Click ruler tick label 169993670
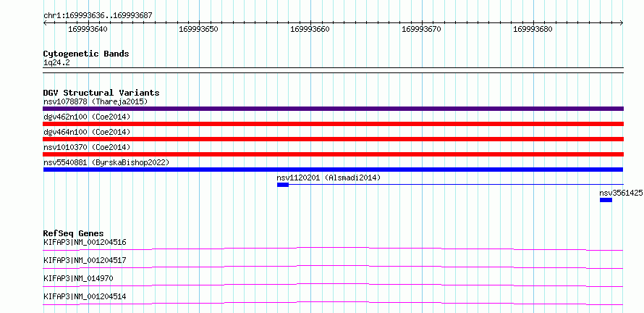644x313 pixels. [421, 29]
